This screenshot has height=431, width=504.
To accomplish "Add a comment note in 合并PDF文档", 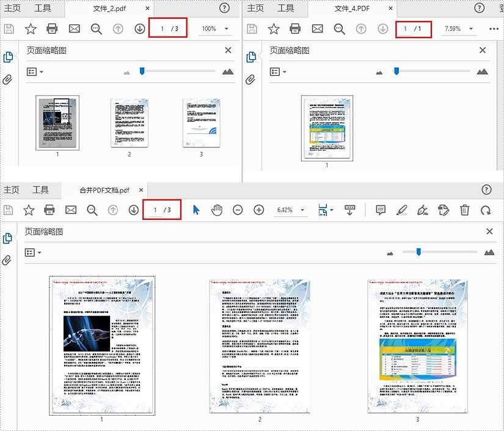I will 381,210.
